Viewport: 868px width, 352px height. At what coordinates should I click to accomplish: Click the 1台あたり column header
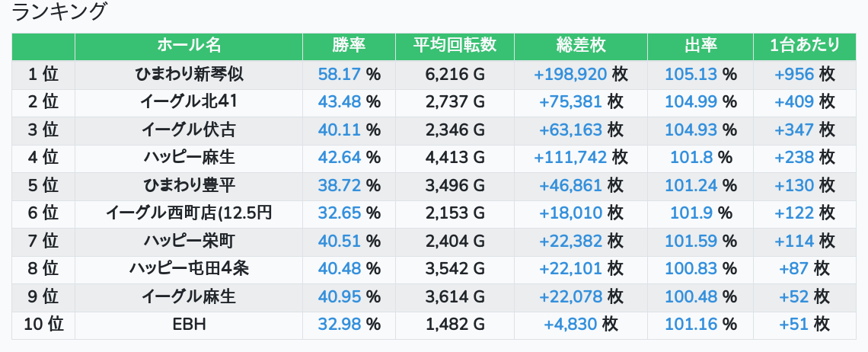click(x=804, y=46)
